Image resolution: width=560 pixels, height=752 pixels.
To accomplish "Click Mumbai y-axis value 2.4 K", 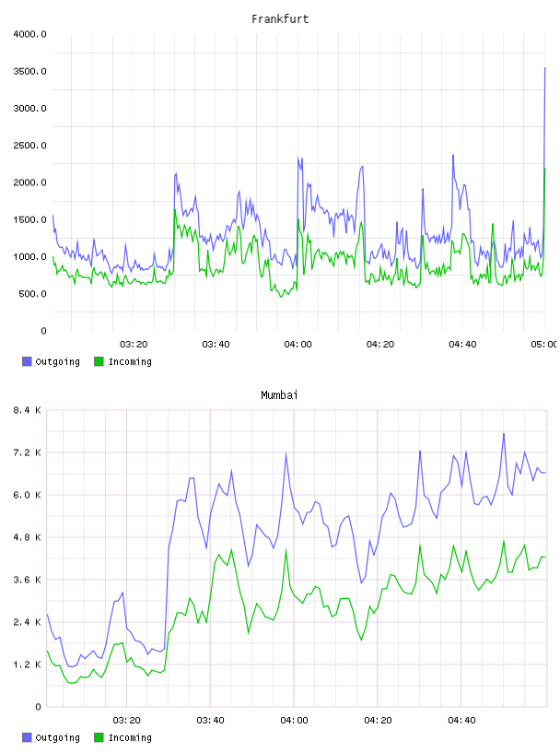I will (28, 622).
